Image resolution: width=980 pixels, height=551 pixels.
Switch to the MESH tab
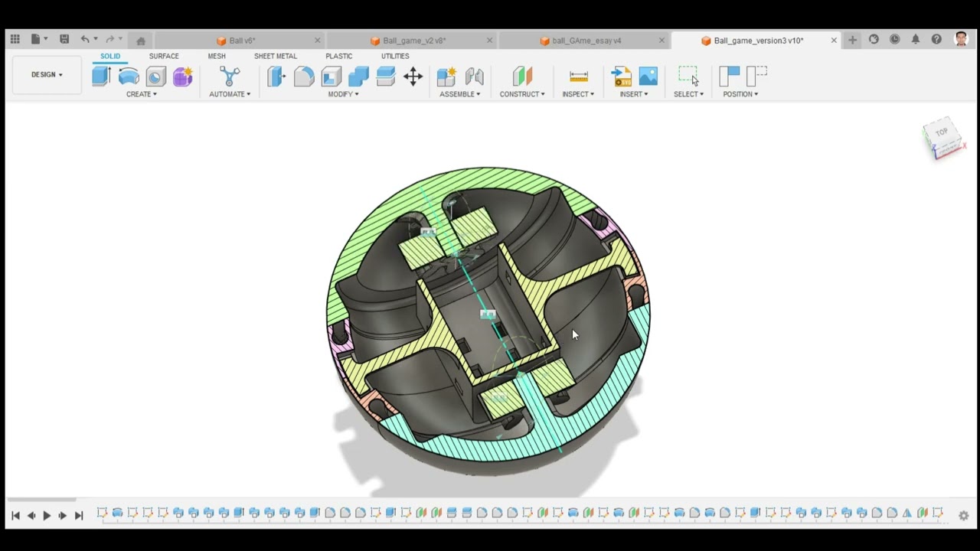217,56
